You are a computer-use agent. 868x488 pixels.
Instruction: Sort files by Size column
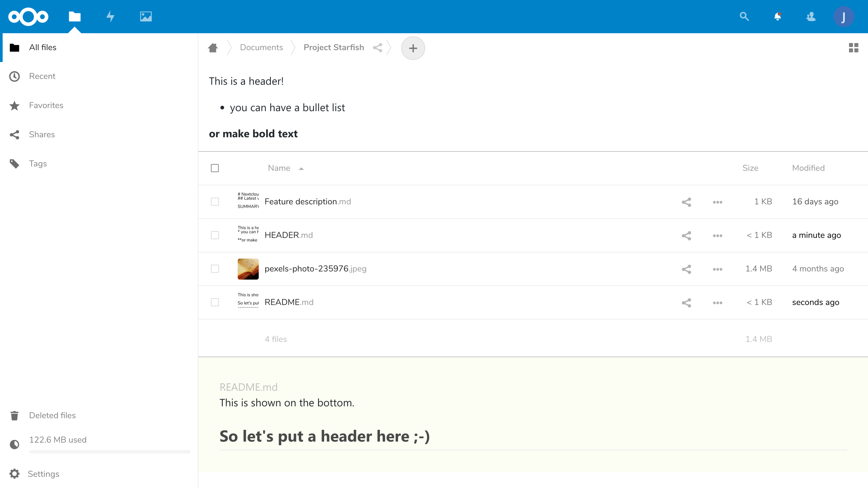(x=750, y=168)
